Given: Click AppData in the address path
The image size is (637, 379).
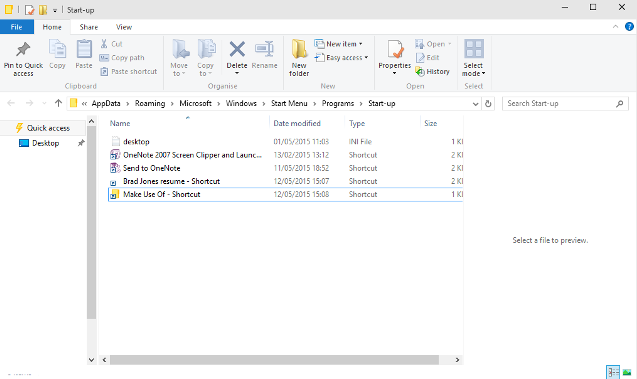Looking at the screenshot, I should (x=106, y=103).
